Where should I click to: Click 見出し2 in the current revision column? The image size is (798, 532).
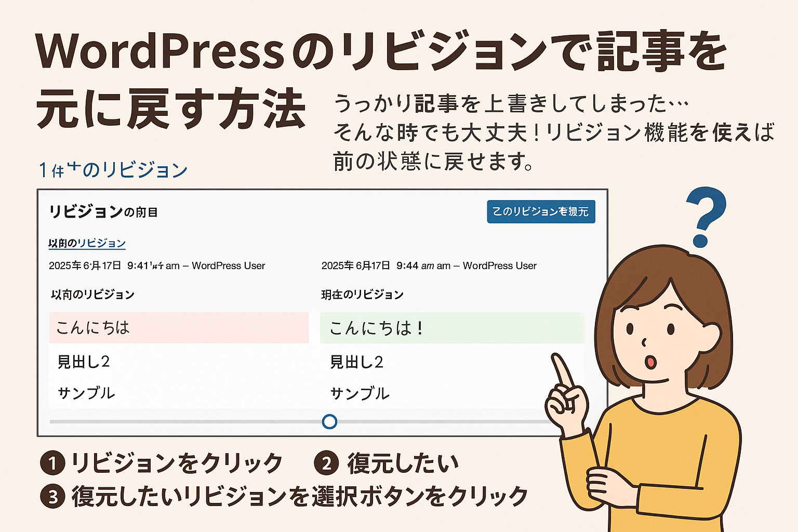click(x=357, y=362)
